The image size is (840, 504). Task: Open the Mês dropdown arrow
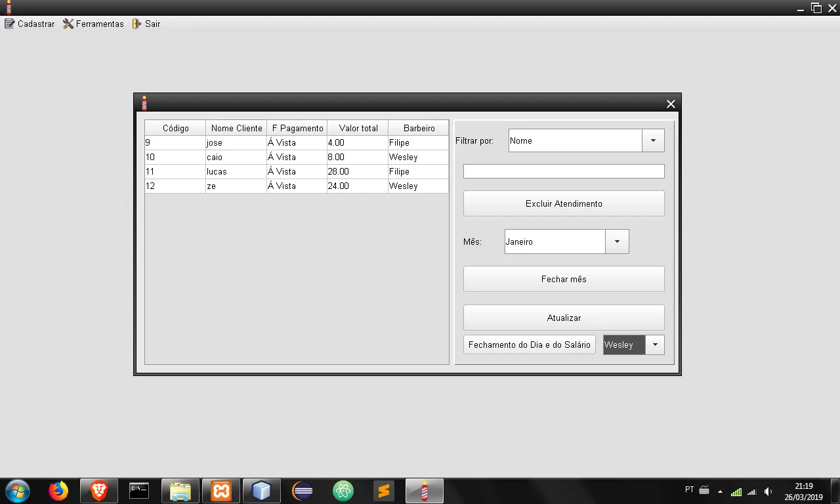click(x=617, y=241)
